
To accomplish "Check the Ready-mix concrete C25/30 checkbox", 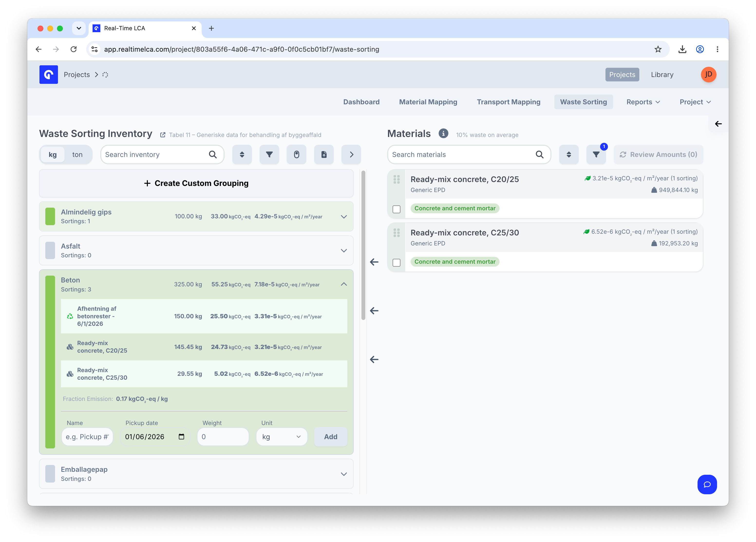I will coord(396,262).
